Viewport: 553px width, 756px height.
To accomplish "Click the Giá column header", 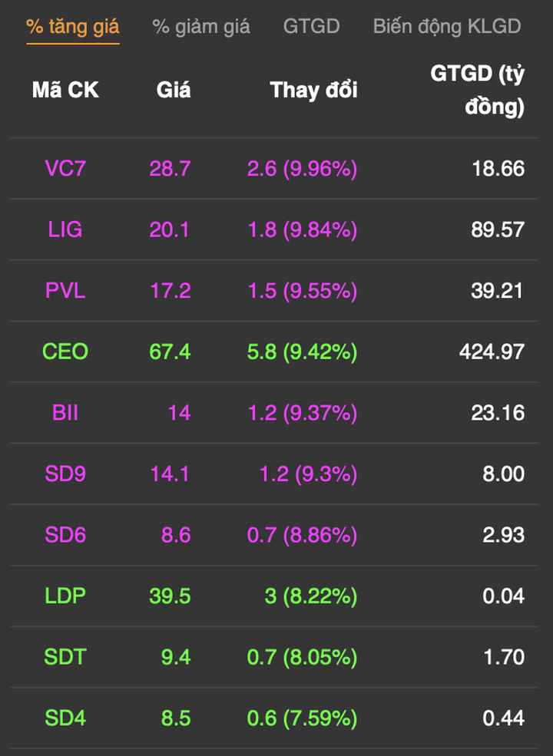I will pyautogui.click(x=174, y=91).
